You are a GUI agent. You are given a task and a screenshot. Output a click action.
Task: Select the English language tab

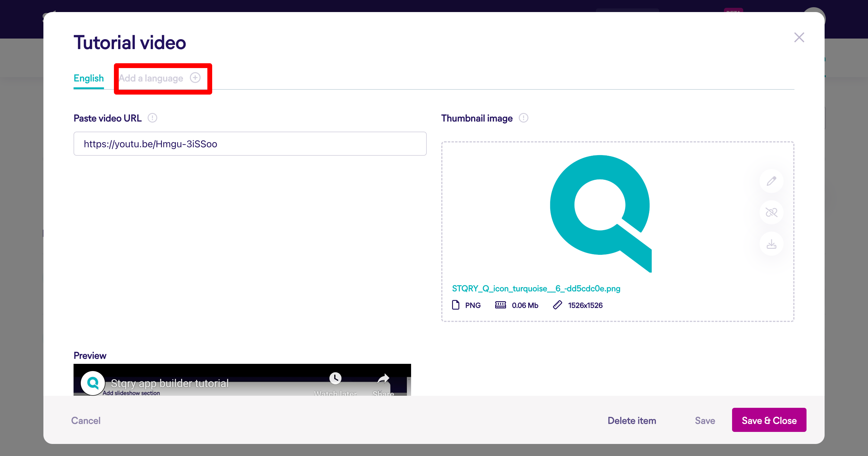89,78
